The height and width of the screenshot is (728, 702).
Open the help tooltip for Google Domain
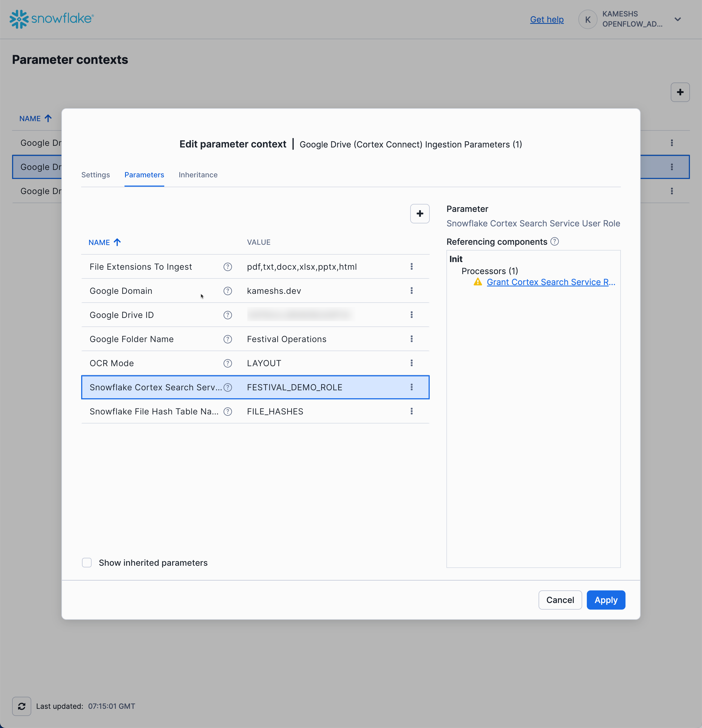coord(227,291)
